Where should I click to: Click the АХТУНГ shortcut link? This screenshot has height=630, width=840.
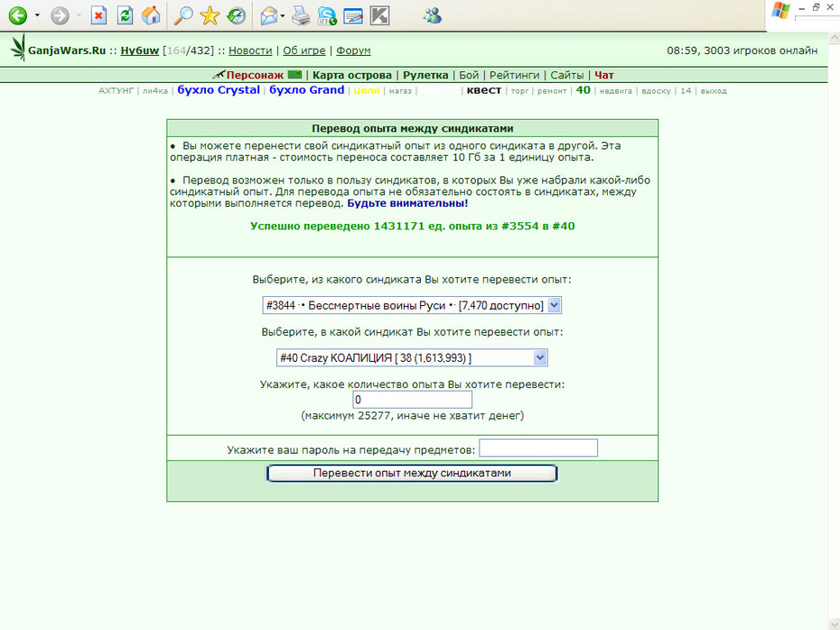tap(116, 91)
